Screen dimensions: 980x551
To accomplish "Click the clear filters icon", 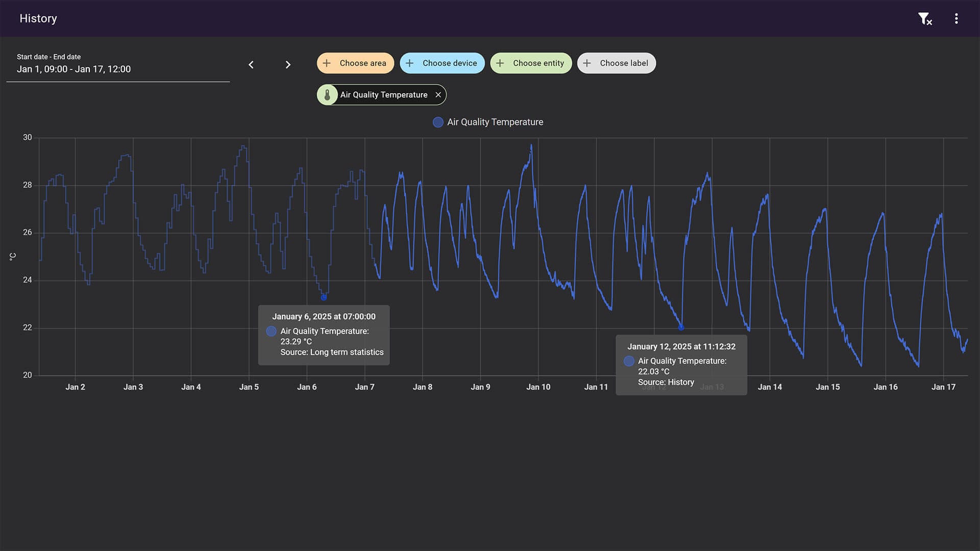I will click(925, 18).
